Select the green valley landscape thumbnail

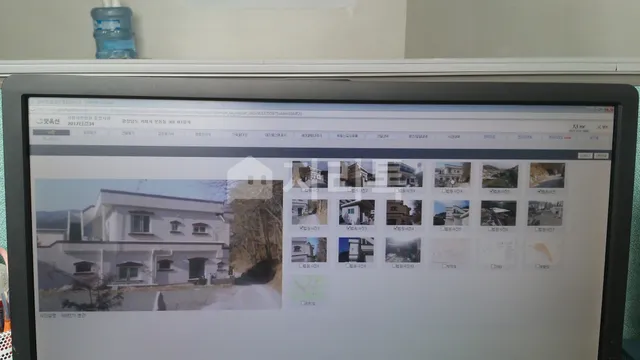[x=500, y=176]
